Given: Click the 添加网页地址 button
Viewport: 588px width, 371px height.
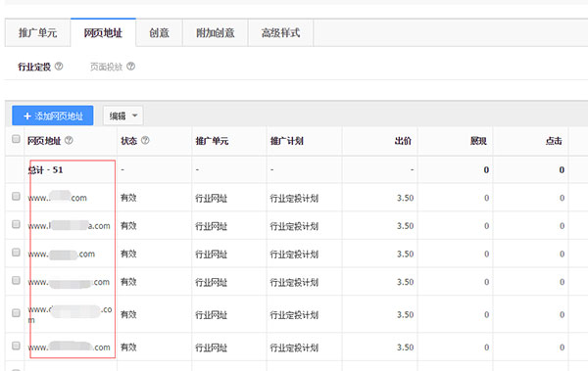Looking at the screenshot, I should click(53, 116).
